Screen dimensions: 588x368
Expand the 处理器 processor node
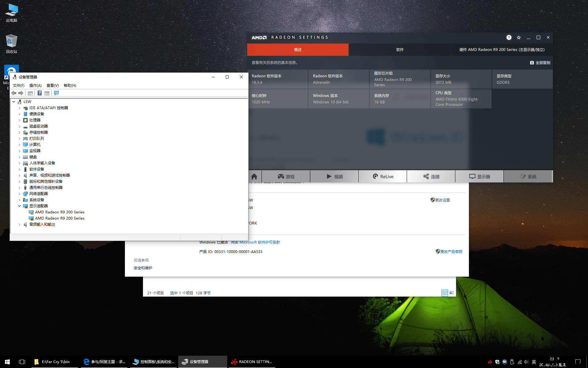[20, 120]
